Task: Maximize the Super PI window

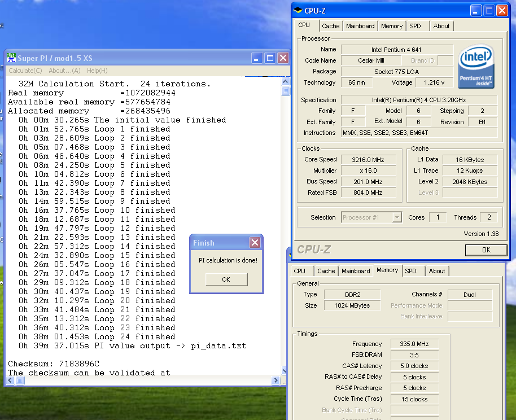Action: pyautogui.click(x=270, y=58)
